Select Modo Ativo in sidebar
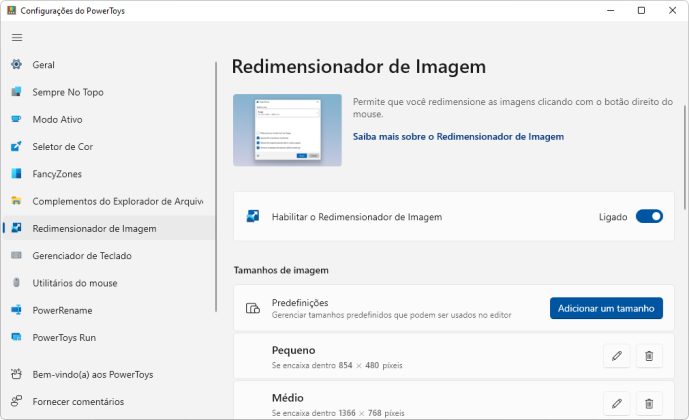Screen dimensions: 689x420 pos(57,119)
